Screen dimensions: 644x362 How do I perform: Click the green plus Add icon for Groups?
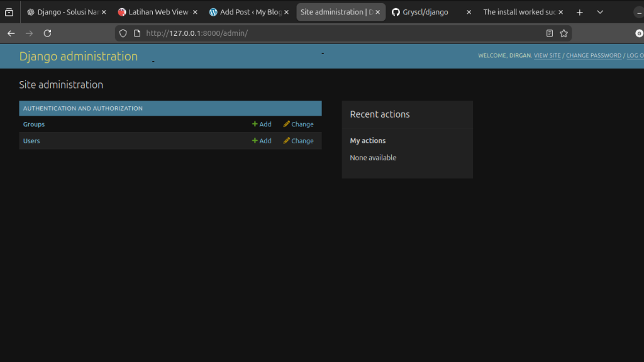(255, 124)
